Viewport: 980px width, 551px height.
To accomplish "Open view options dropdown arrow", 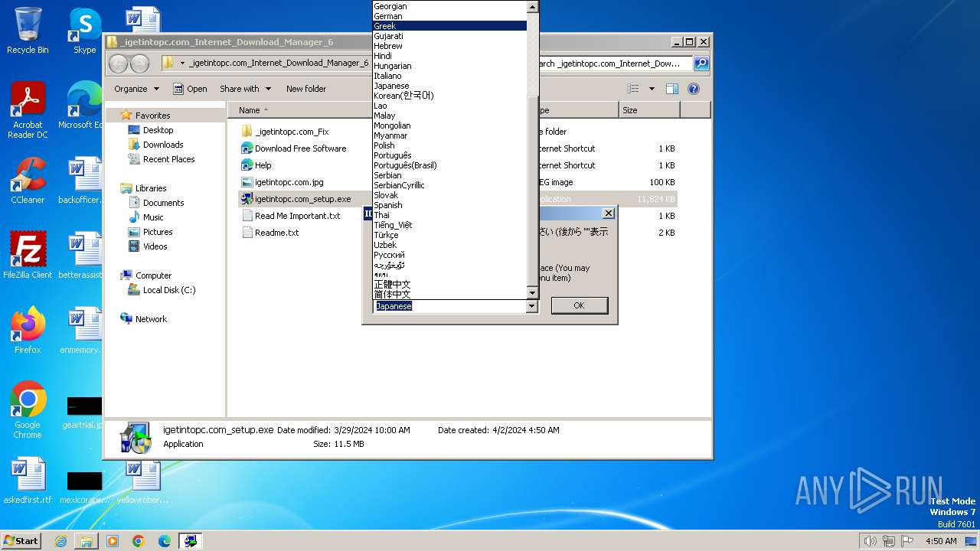I will point(652,89).
